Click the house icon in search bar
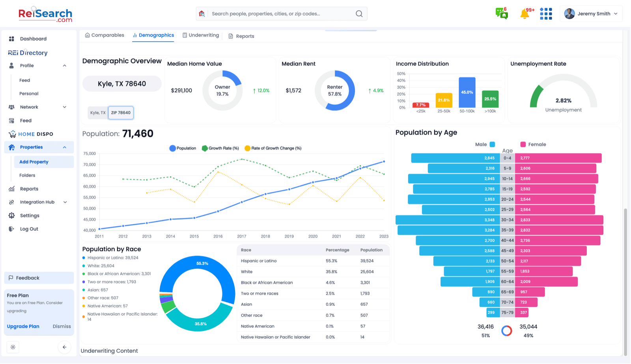This screenshot has height=364, width=631. pyautogui.click(x=202, y=14)
